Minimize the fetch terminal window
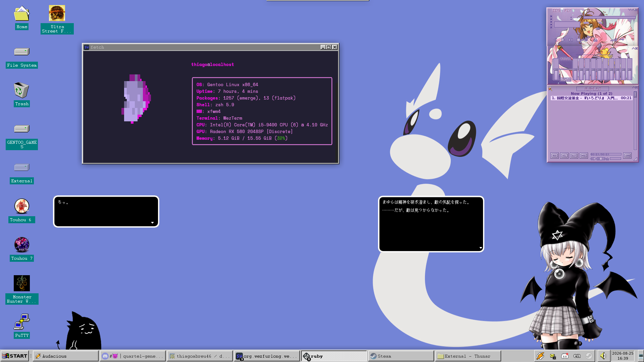 click(323, 47)
